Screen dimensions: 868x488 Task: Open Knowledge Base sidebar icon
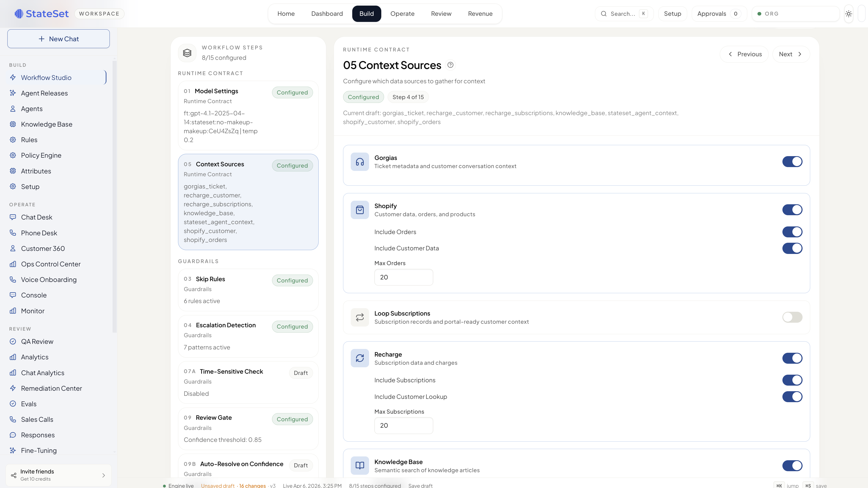(x=13, y=124)
